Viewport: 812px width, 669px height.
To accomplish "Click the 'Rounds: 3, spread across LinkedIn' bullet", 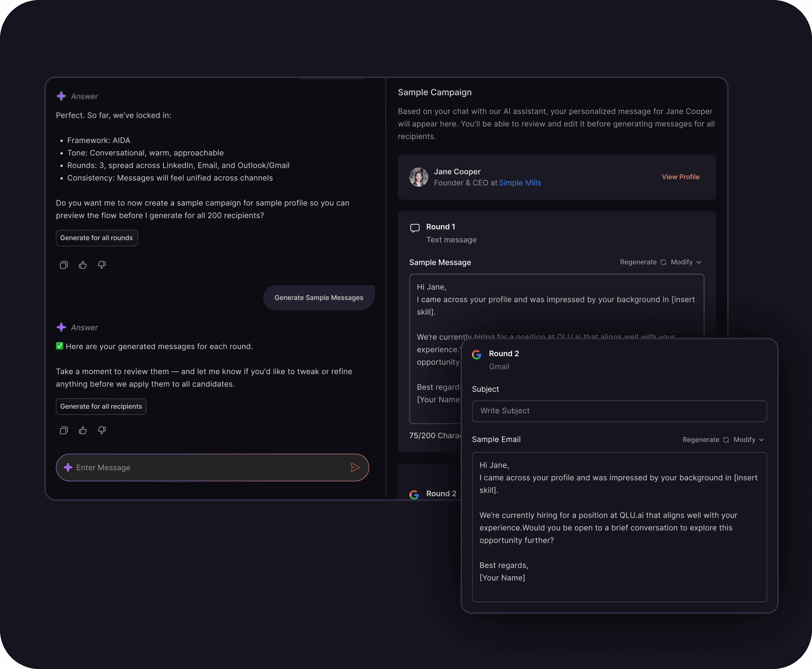I will point(178,165).
